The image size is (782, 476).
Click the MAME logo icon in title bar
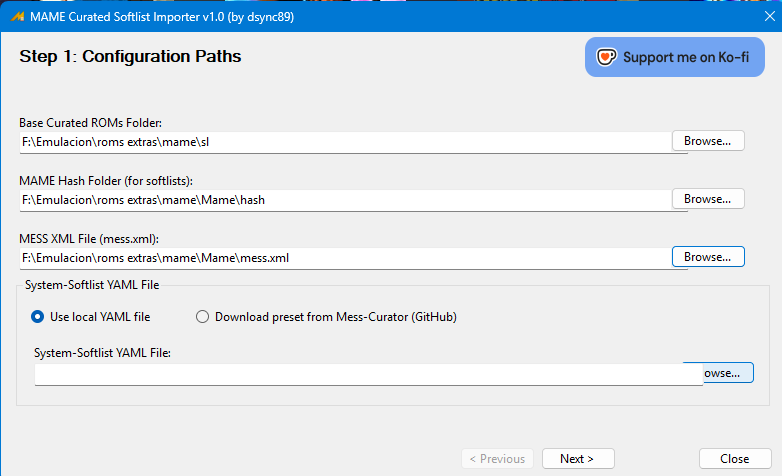(17, 16)
